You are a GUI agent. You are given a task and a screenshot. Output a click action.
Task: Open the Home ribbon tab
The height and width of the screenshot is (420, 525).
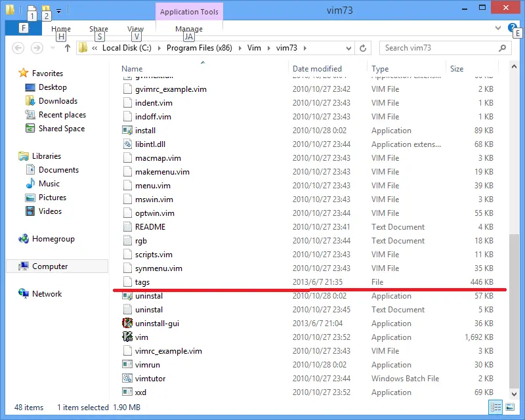[61, 29]
